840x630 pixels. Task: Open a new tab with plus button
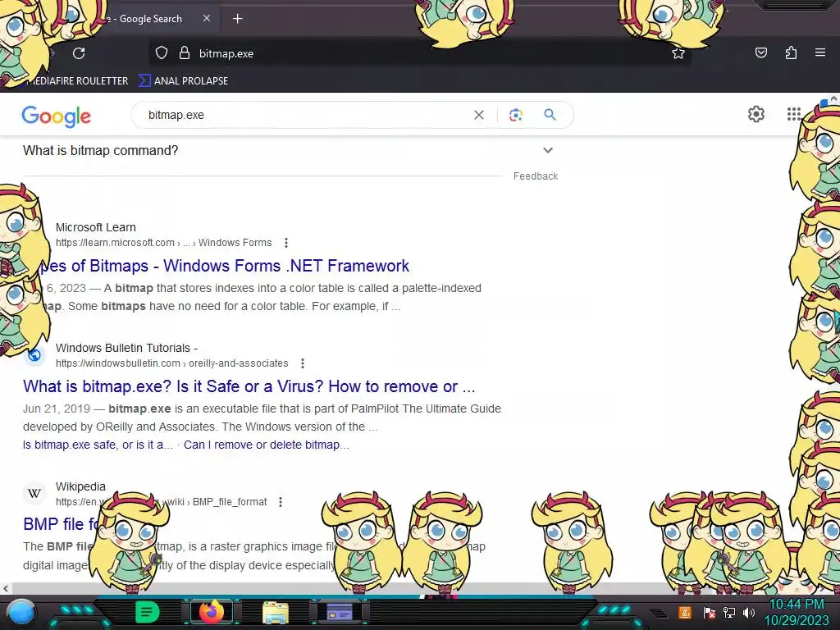point(237,19)
